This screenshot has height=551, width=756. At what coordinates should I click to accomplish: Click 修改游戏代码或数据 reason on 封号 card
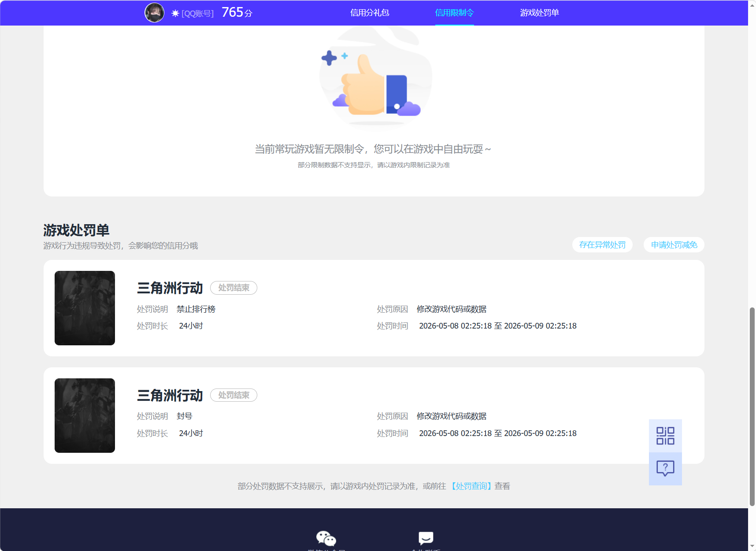(452, 416)
